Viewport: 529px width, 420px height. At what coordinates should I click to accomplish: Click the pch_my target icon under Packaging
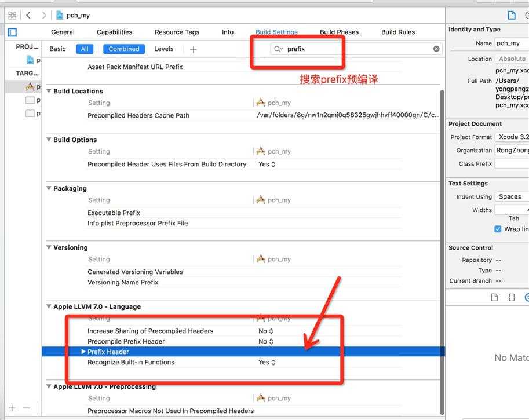[261, 200]
